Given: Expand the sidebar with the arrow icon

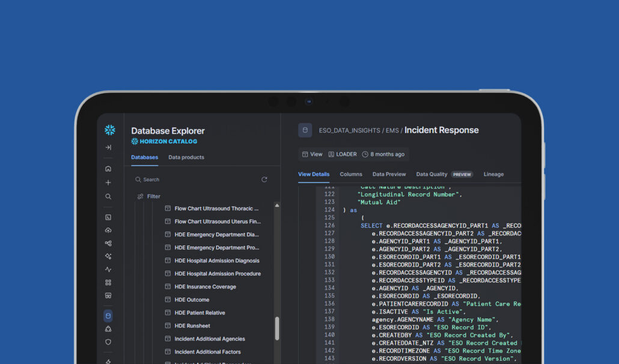Looking at the screenshot, I should click(108, 147).
